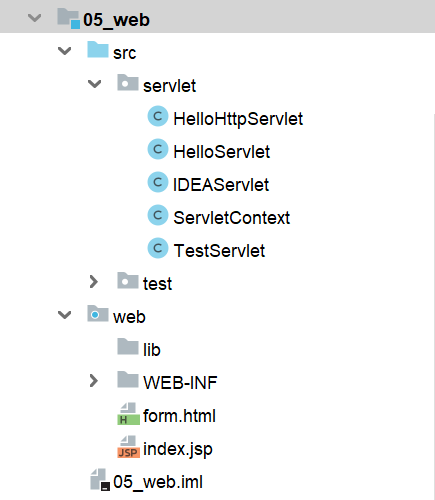Screen dimensions: 435x500
Task: Collapse the 05_web module node
Action: 35,18
